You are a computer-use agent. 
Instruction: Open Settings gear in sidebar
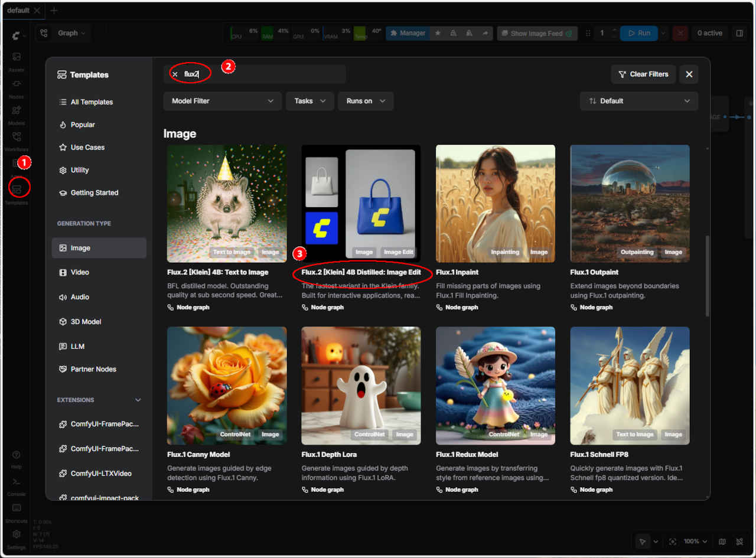click(x=17, y=534)
